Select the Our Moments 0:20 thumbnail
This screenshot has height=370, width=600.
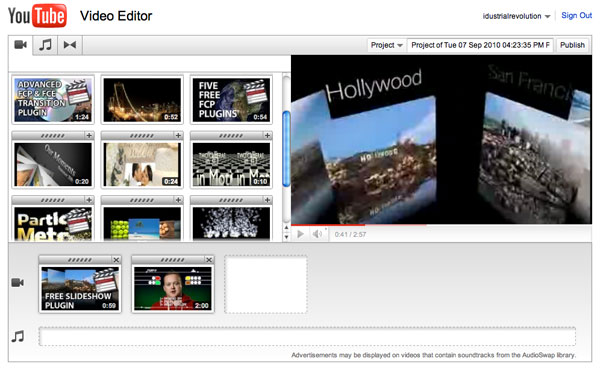53,165
